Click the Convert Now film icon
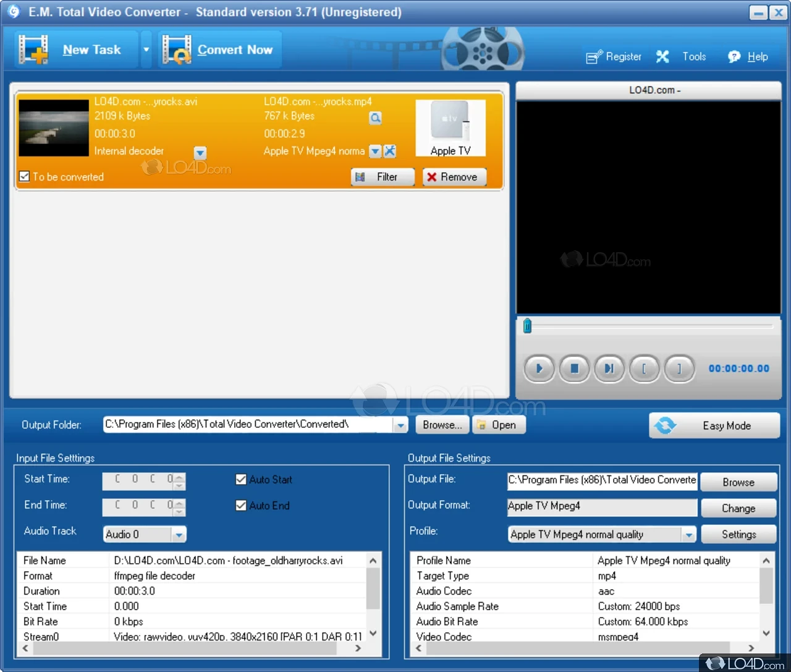 [177, 49]
